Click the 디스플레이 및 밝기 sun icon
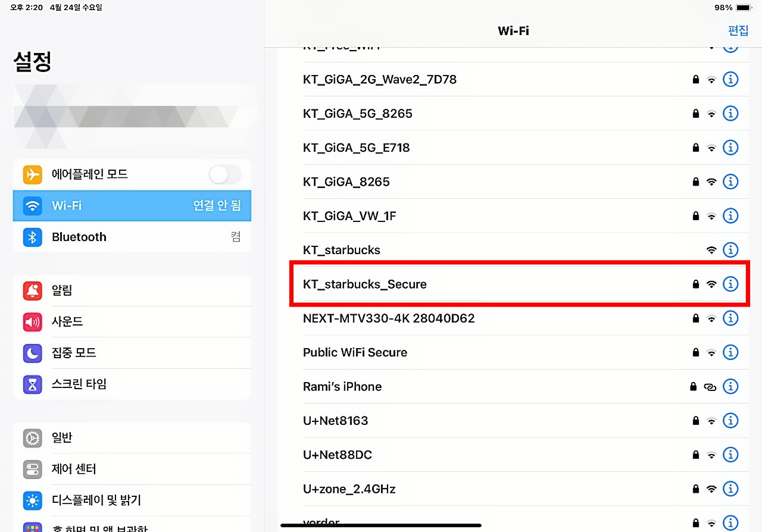 pyautogui.click(x=33, y=500)
